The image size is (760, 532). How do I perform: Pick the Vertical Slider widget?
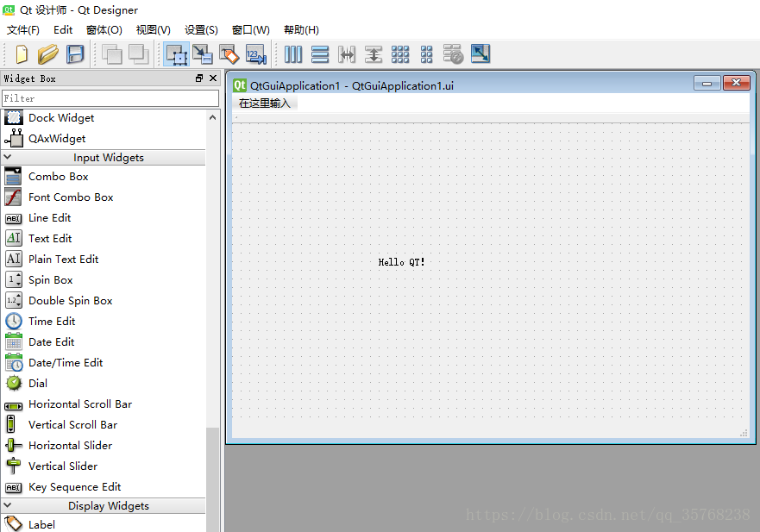[x=104, y=466]
